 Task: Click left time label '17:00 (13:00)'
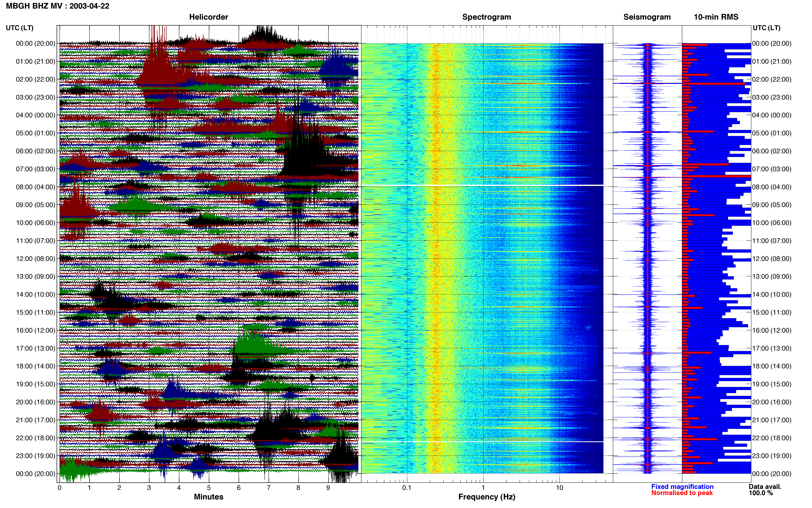click(36, 348)
